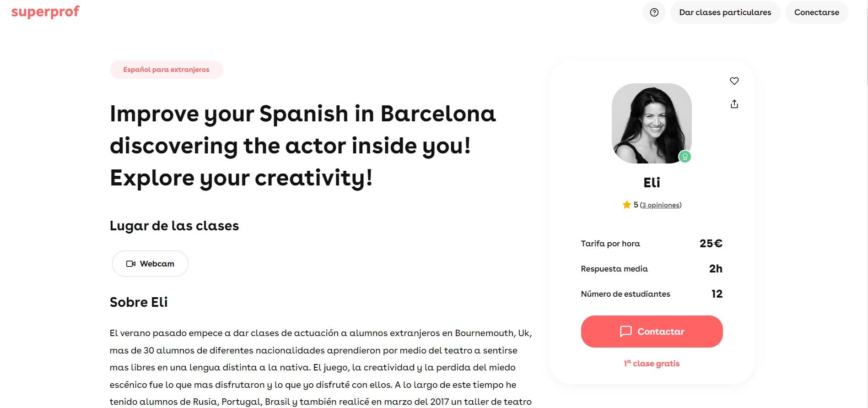The image size is (868, 408).
Task: Click the Sobre Eli section heading
Action: pyautogui.click(x=139, y=302)
